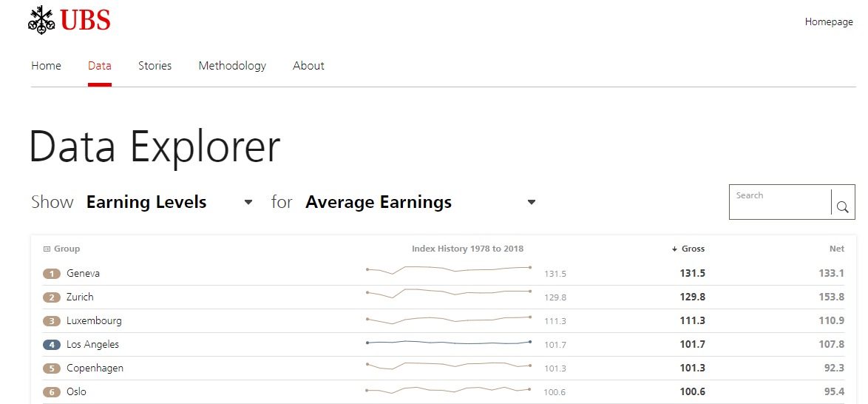This screenshot has width=868, height=404.
Task: Go to the About tab
Action: coord(308,66)
